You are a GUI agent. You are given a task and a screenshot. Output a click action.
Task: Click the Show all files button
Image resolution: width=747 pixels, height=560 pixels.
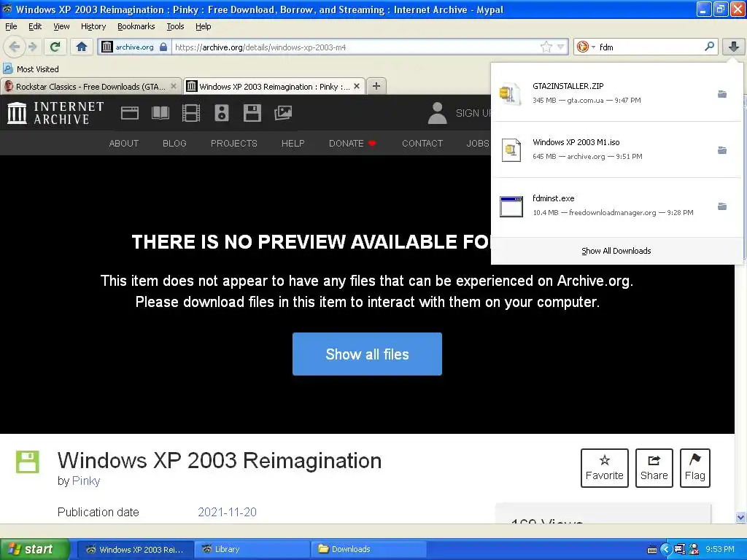(367, 354)
